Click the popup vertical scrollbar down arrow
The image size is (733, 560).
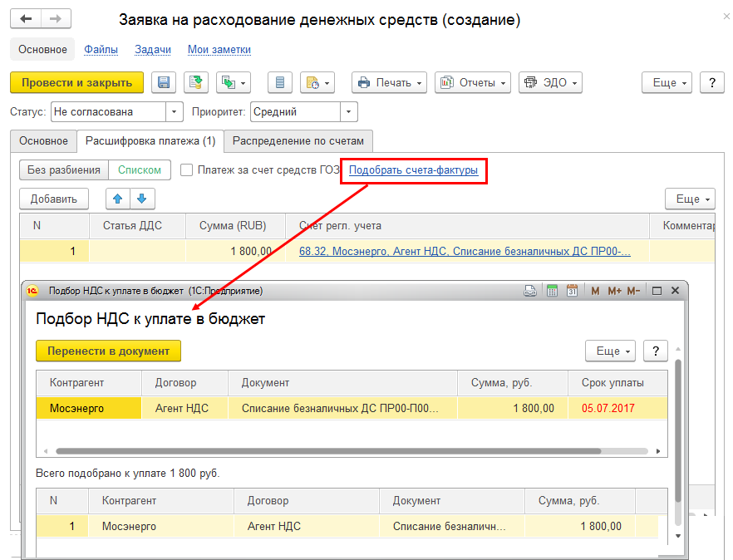678,536
